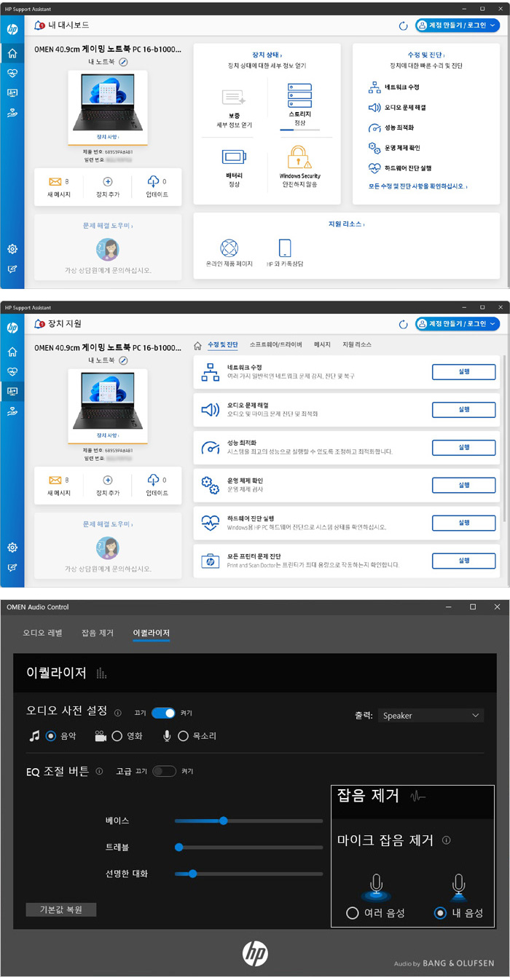Open 보증 warranty details tile
Viewport: 510px width, 980px height.
pos(235,108)
